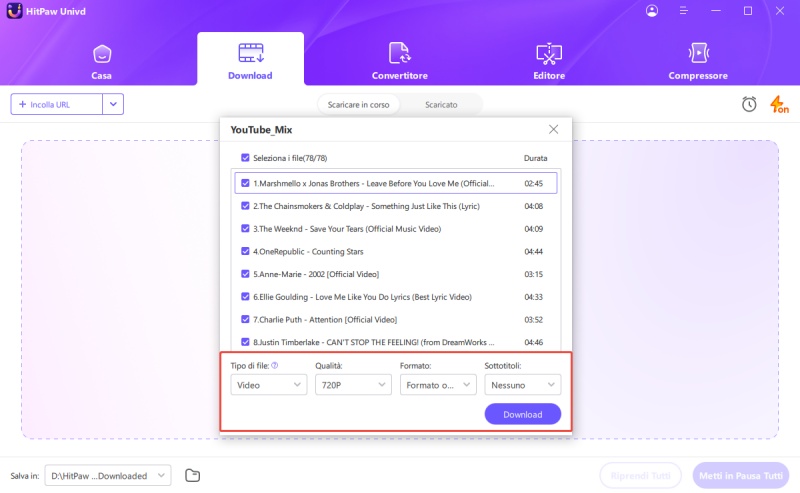Uncheck The Chainsmokers & Coldplay track
This screenshot has height=493, width=800.
(245, 206)
